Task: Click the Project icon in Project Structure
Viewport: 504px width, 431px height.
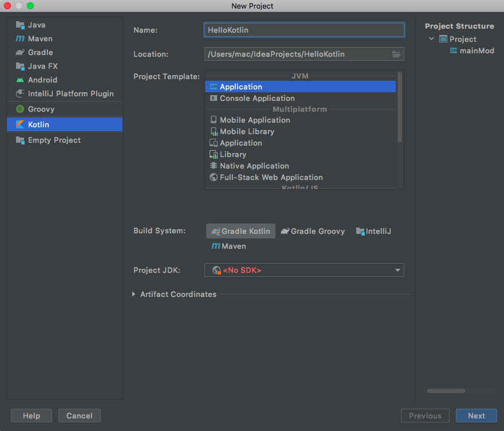Action: click(x=443, y=39)
